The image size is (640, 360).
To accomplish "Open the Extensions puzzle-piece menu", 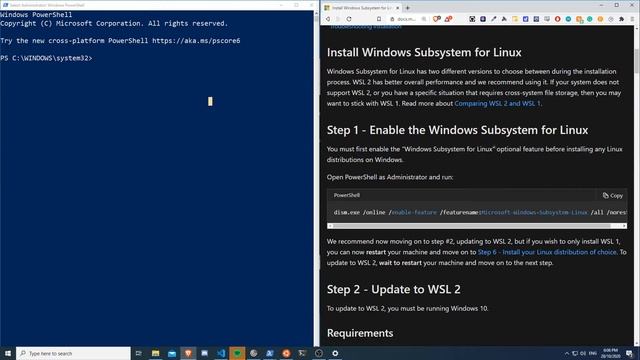I will [x=621, y=19].
